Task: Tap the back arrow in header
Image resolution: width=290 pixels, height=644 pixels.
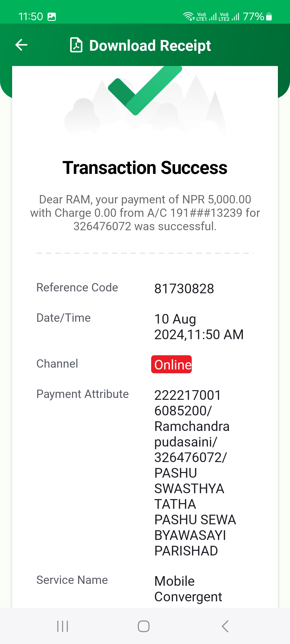Action: point(21,45)
